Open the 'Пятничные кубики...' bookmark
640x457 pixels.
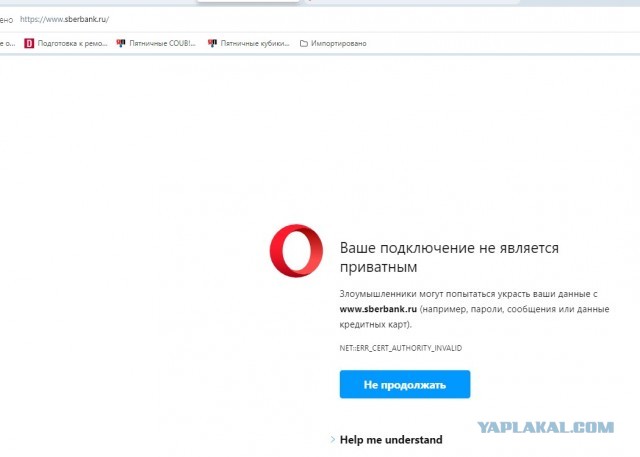pos(249,43)
